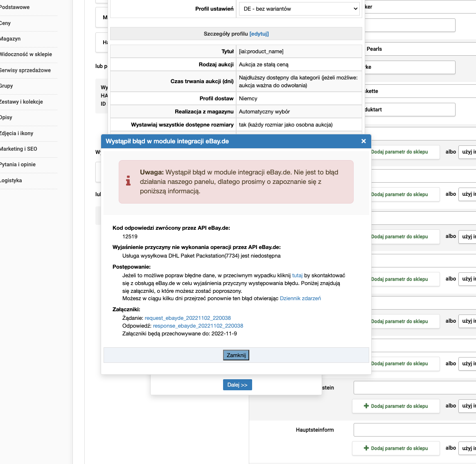Click the DHL Paket Packstation error message
476x464 pixels.
coord(201,256)
